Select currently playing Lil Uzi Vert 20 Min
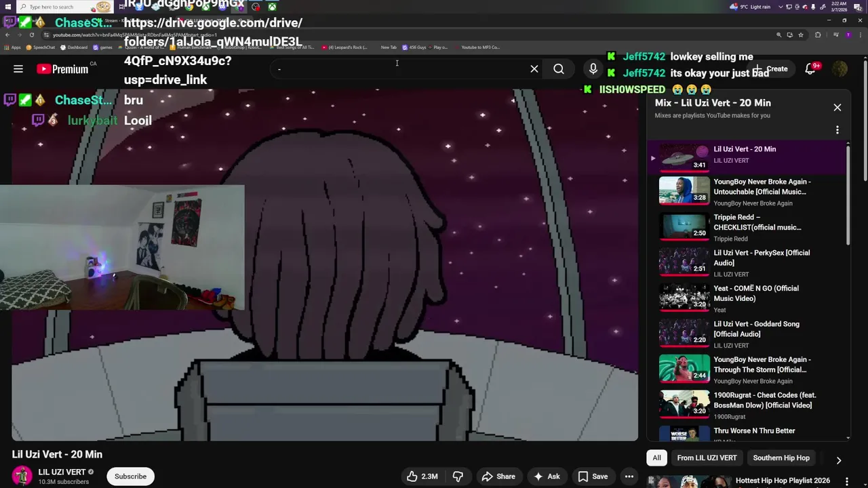The height and width of the screenshot is (488, 868). click(746, 157)
